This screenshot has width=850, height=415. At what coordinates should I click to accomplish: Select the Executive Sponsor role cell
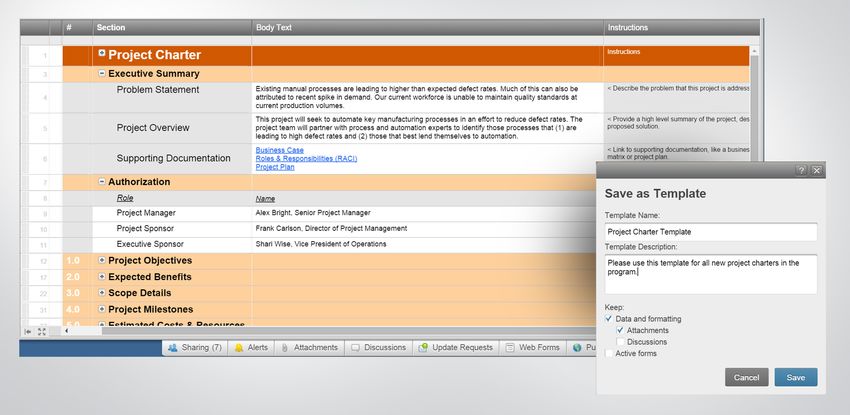coord(172,244)
